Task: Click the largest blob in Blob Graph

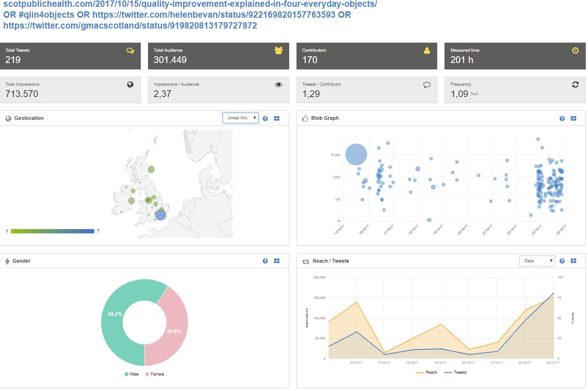Action: 356,155
